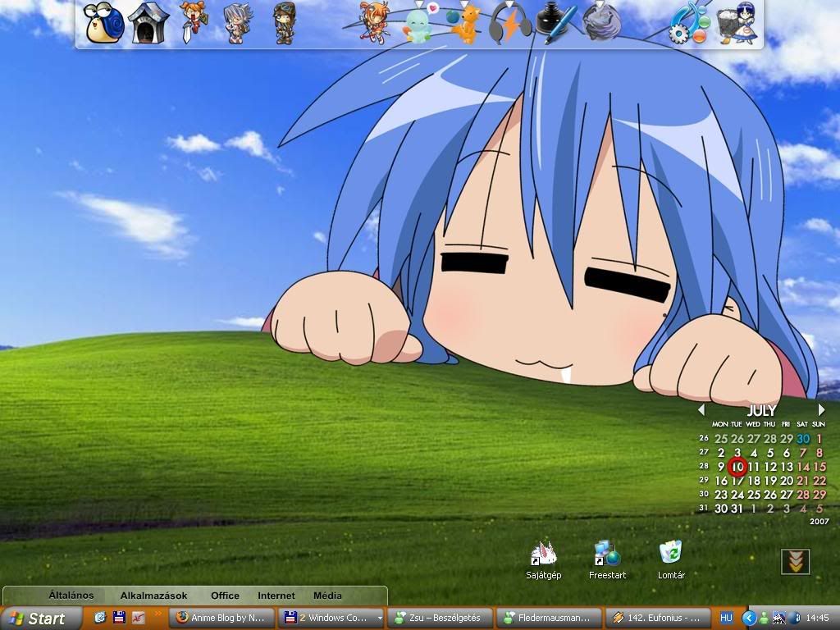Launch the Freestart desktop shortcut
This screenshot has height=630, width=840.
tap(607, 561)
